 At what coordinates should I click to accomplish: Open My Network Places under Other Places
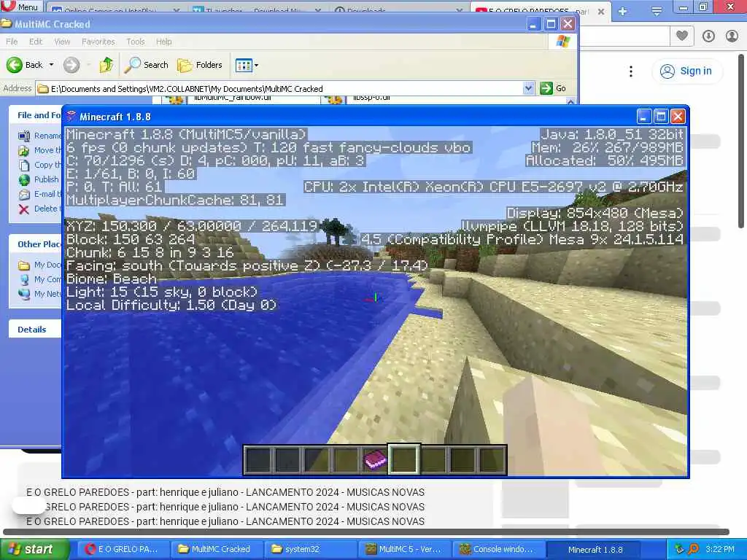pos(39,294)
